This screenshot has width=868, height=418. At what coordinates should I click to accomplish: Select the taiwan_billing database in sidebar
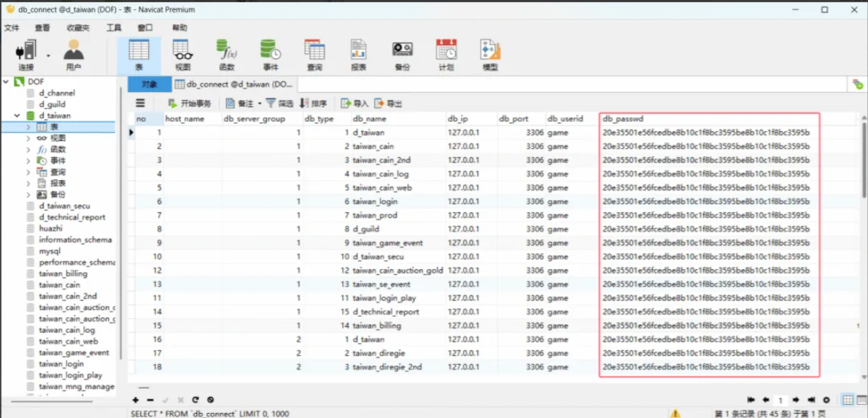[63, 274]
